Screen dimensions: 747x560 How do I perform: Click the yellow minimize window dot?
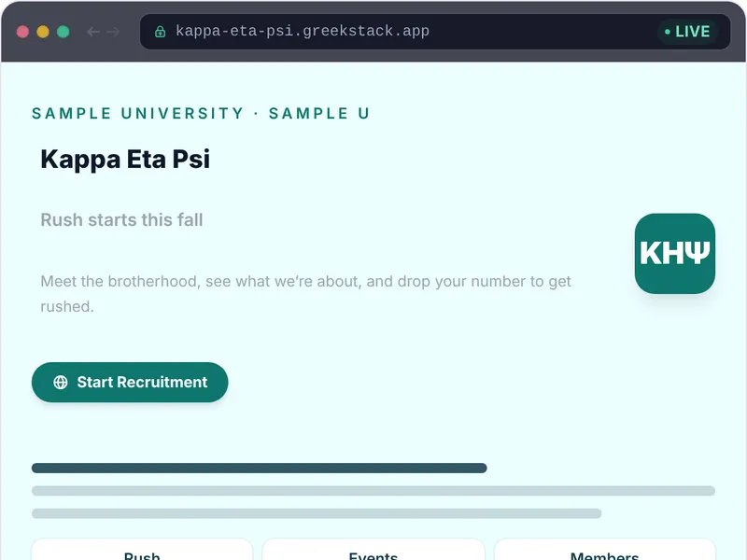point(43,32)
